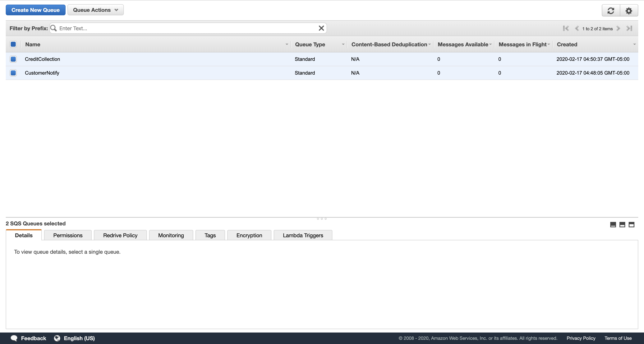Open the settings gear icon

pyautogui.click(x=628, y=11)
